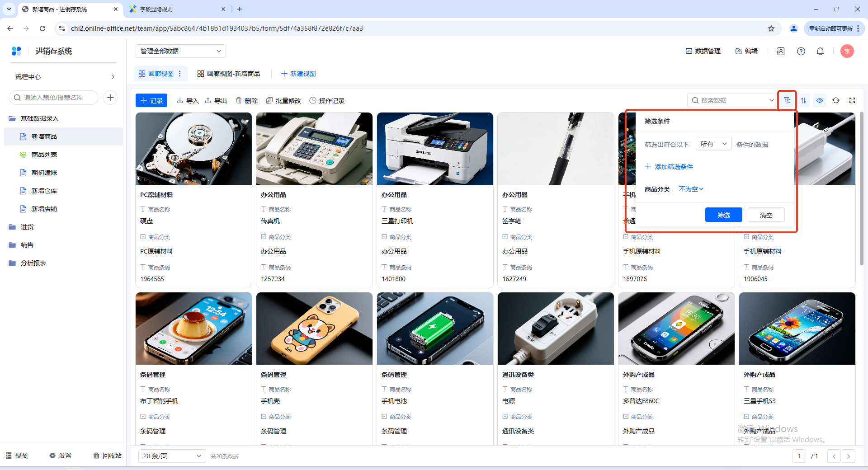Click 添加筛选条件 link
Viewport: 868px width, 470px height.
coord(669,167)
